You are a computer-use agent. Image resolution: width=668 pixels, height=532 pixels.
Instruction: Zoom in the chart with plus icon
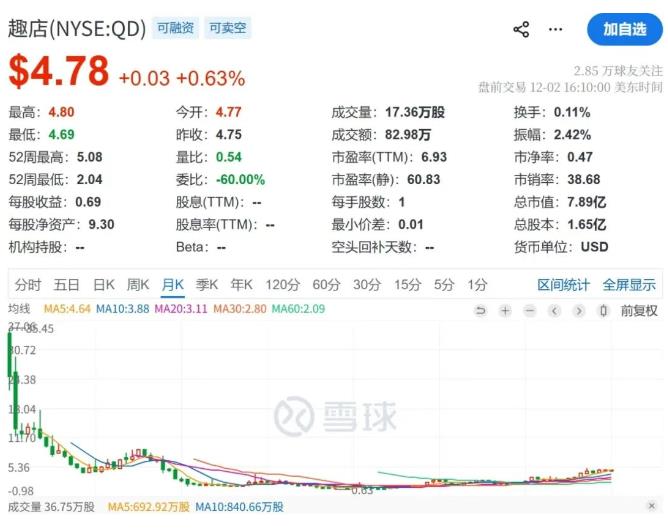point(505,310)
